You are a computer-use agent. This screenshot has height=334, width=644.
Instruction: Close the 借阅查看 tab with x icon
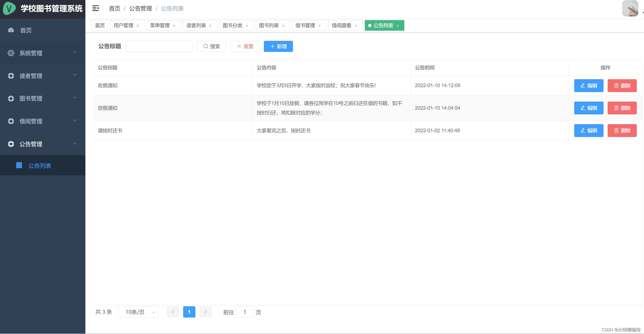coord(356,26)
